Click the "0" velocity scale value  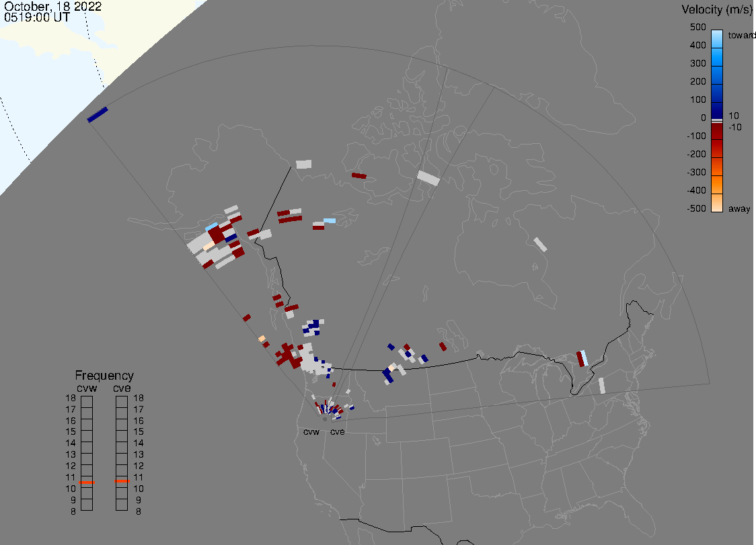pyautogui.click(x=704, y=118)
